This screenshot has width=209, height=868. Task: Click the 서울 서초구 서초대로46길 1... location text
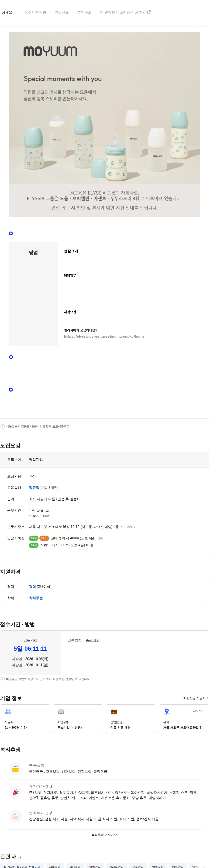(x=184, y=727)
